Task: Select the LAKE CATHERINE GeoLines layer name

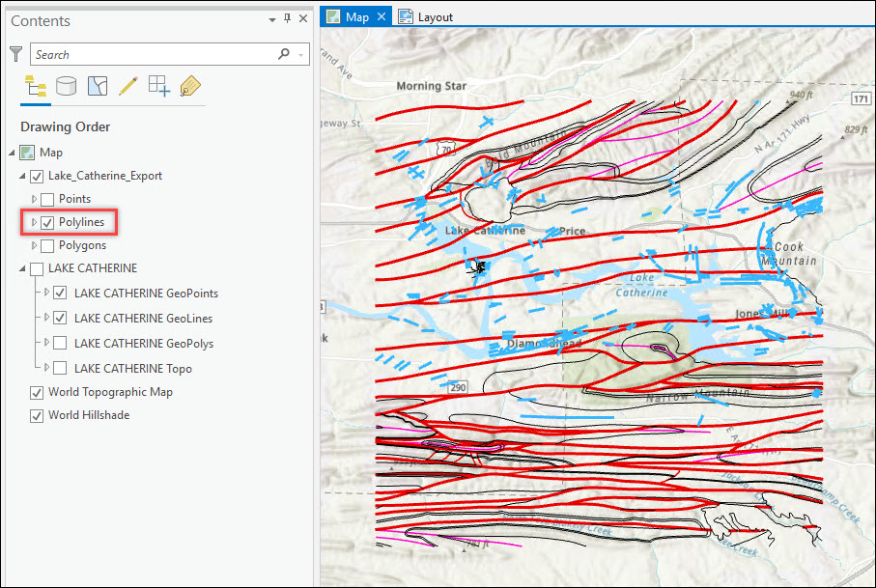Action: point(143,319)
